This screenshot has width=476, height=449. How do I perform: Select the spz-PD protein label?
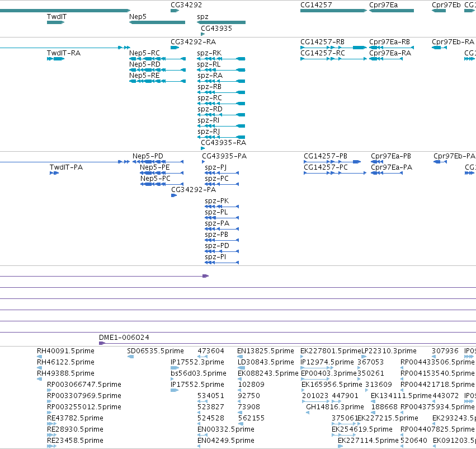click(x=217, y=246)
